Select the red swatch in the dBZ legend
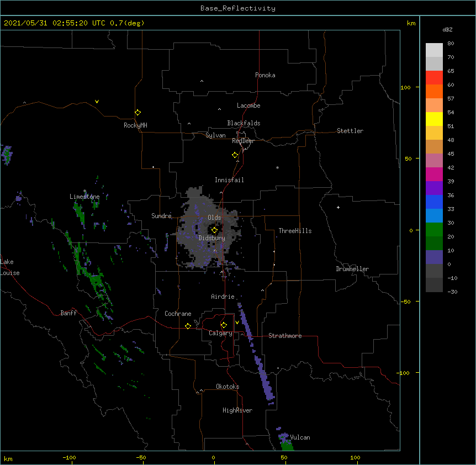The image size is (476, 465). 434,77
